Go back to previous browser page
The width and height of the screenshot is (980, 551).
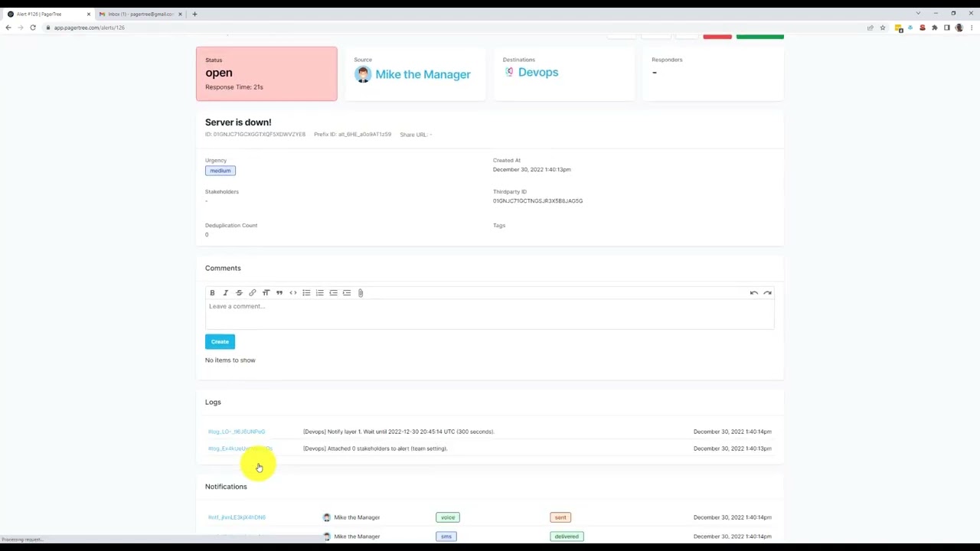pos(8,28)
